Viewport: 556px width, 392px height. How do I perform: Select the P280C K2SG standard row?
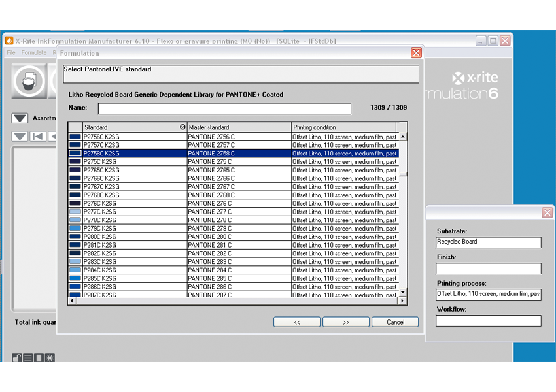[x=234, y=237]
